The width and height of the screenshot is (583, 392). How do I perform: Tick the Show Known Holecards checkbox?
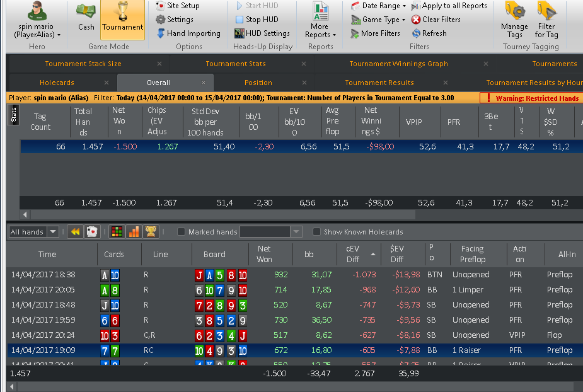[316, 232]
